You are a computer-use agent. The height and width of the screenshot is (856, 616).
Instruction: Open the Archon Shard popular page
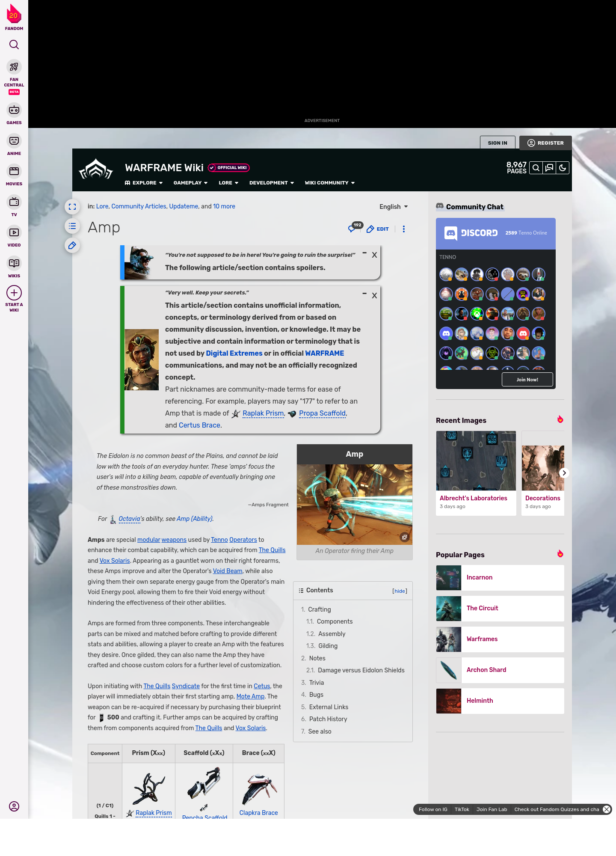tap(500, 670)
